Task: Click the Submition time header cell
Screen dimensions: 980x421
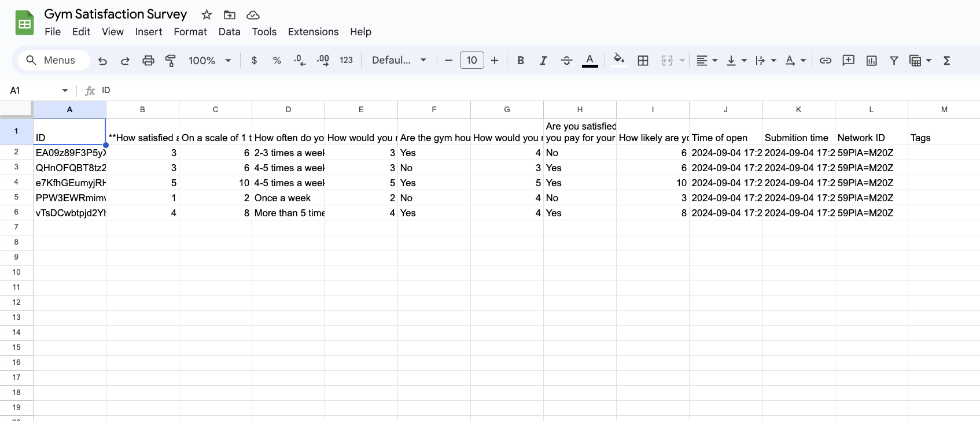Action: (798, 131)
